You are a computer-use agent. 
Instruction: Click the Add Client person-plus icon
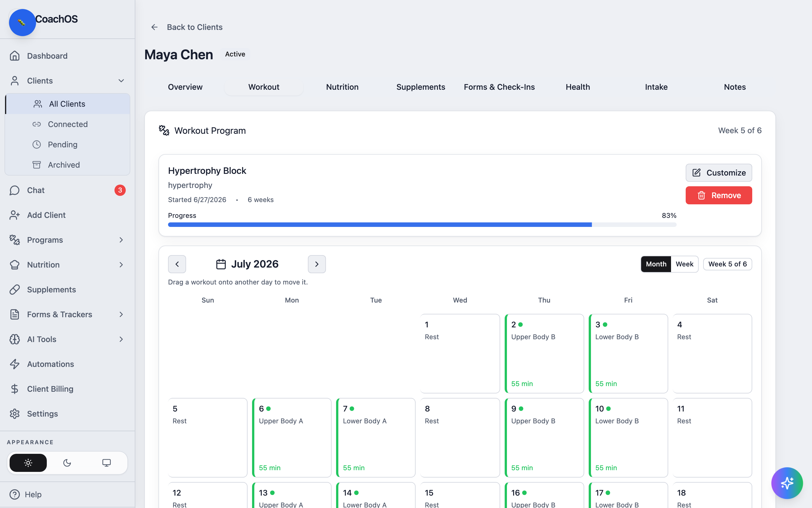click(x=14, y=215)
